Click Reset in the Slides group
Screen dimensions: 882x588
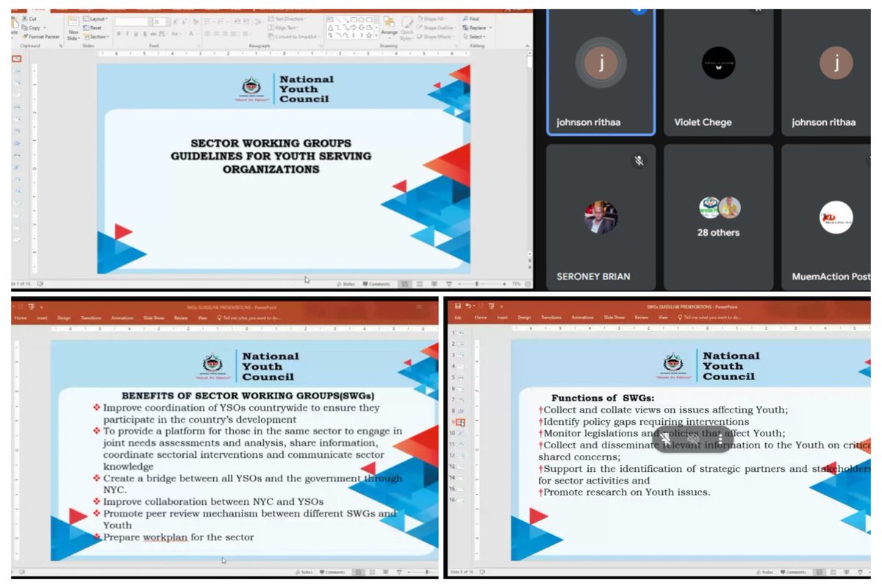click(93, 28)
